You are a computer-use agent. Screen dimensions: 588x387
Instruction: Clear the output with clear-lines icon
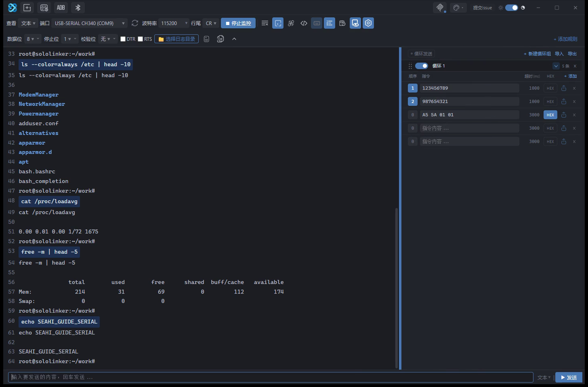pos(265,23)
